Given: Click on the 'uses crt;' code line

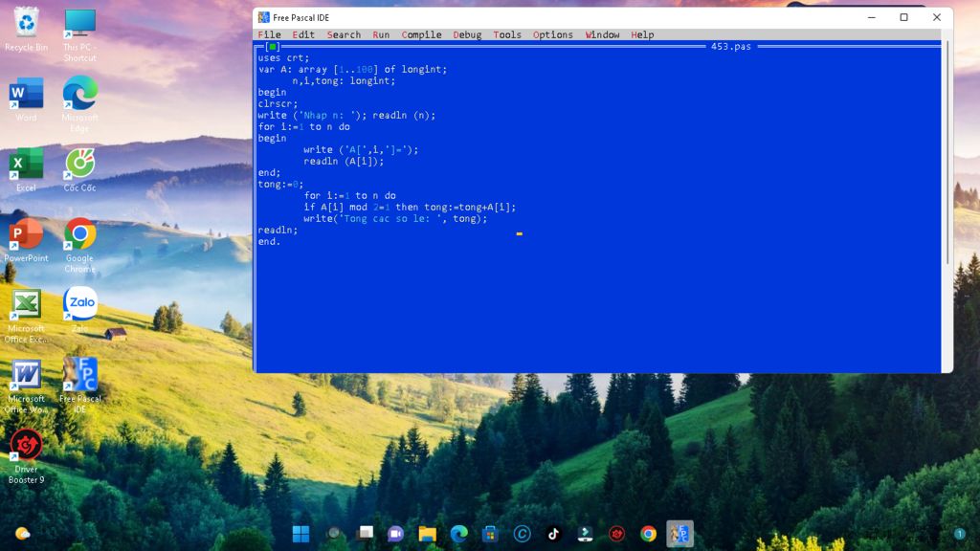Looking at the screenshot, I should [283, 58].
